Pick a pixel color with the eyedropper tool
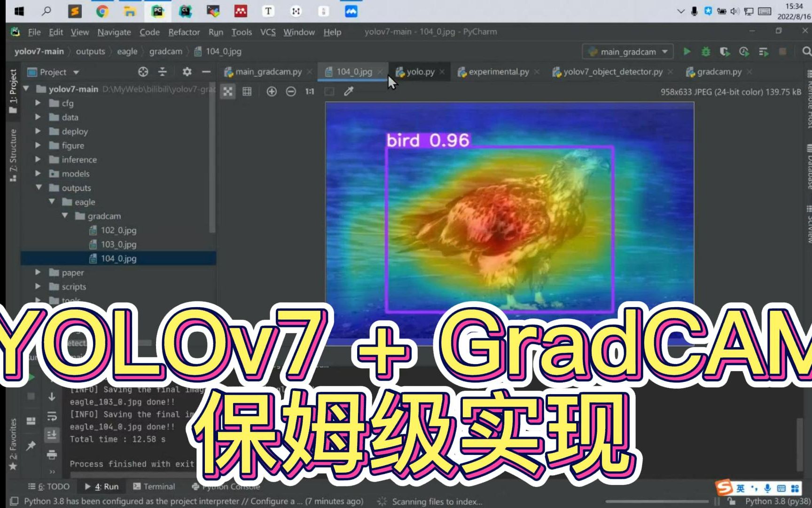This screenshot has height=508, width=812. [349, 91]
